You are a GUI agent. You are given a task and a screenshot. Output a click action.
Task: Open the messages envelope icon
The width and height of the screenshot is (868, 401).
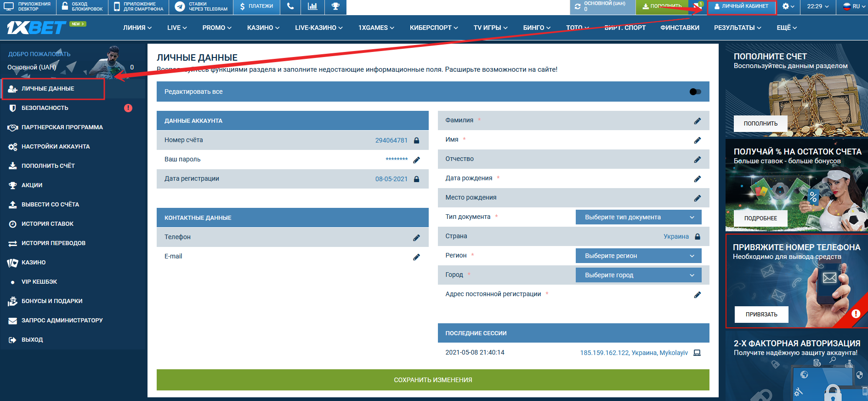[x=698, y=6]
